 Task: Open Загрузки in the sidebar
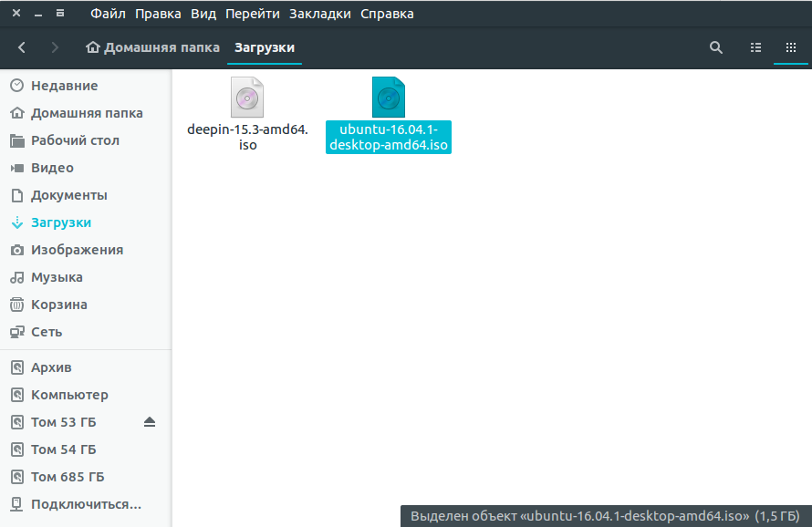click(x=86, y=222)
